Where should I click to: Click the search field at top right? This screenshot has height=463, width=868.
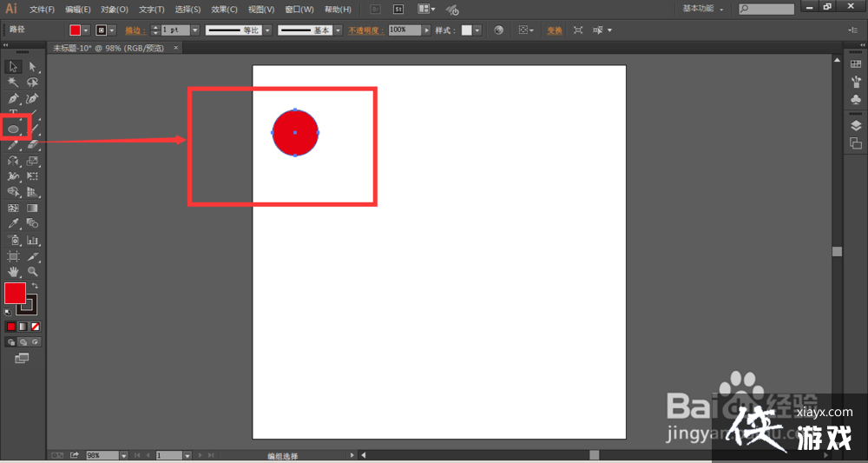[766, 10]
